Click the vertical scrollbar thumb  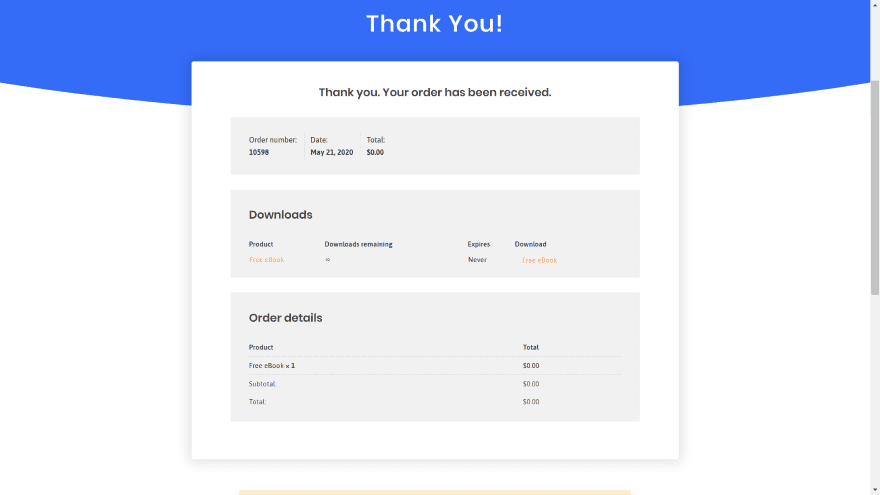[x=875, y=188]
